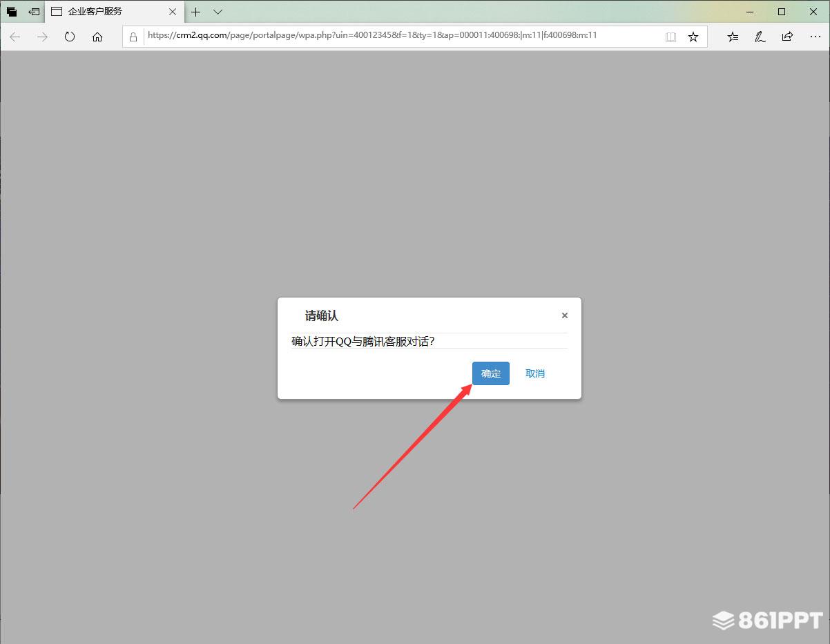Go back to the previous page
The image size is (830, 644).
click(15, 37)
